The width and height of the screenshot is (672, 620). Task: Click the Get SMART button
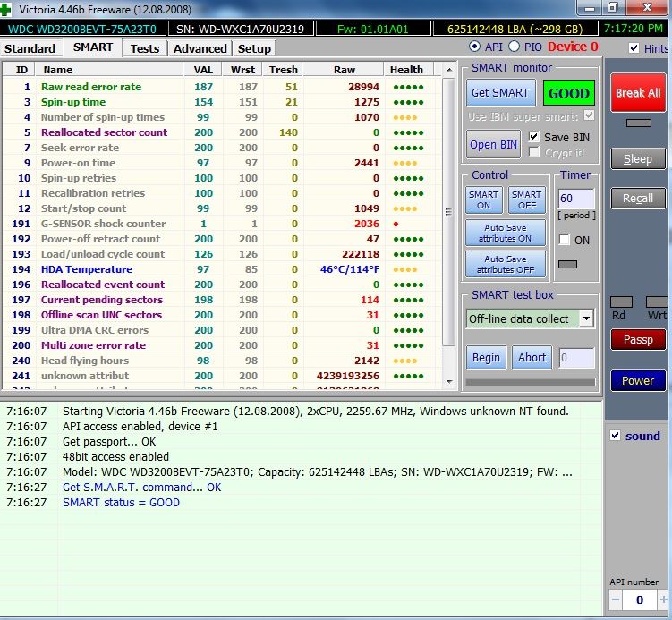[x=500, y=92]
